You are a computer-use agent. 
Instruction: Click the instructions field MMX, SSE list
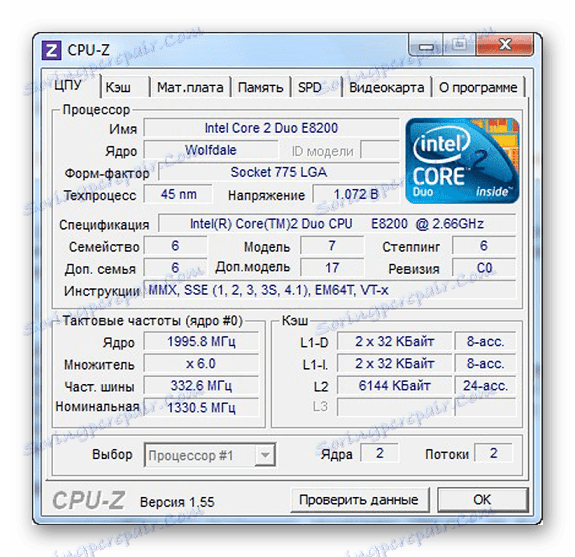point(330,290)
